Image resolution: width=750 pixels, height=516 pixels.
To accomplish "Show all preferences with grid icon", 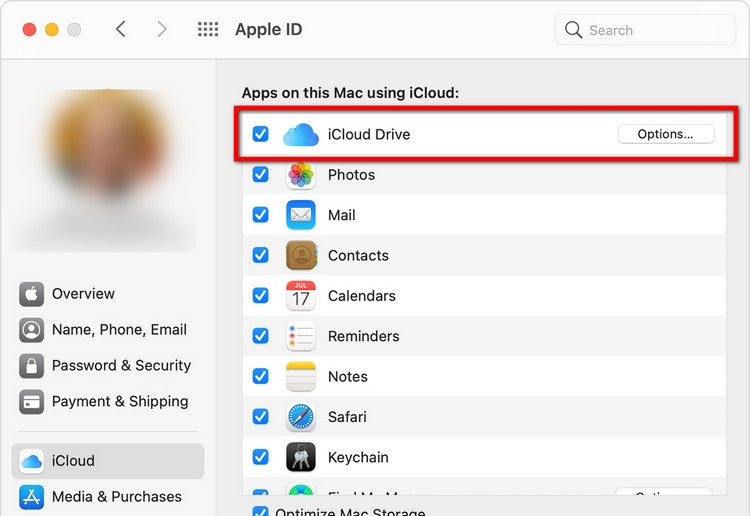I will coord(208,29).
